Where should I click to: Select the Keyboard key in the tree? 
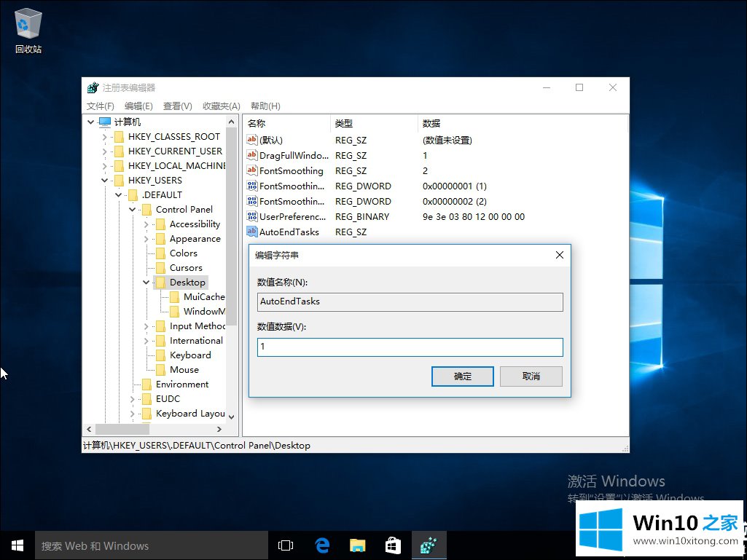tap(190, 355)
